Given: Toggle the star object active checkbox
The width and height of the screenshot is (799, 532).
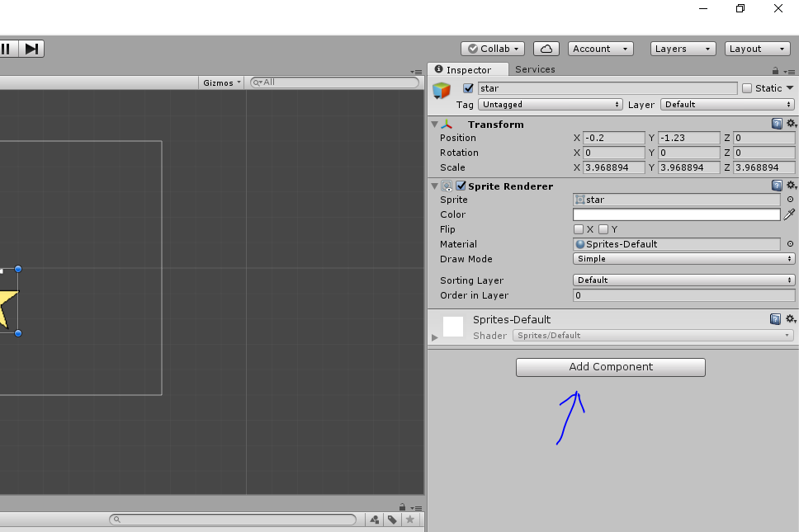Looking at the screenshot, I should pos(468,88).
